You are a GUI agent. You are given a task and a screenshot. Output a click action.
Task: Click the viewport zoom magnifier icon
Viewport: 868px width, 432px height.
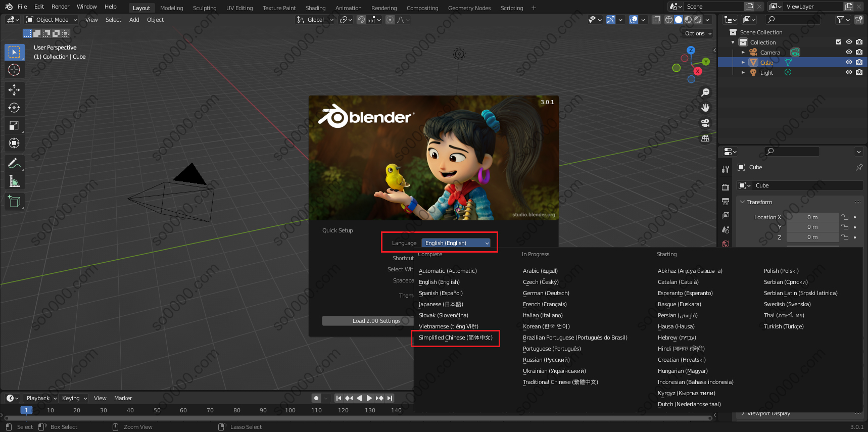click(x=705, y=92)
